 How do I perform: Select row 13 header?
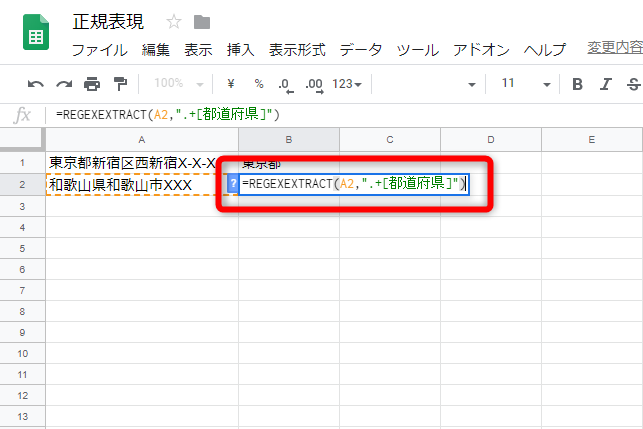pos(23,417)
